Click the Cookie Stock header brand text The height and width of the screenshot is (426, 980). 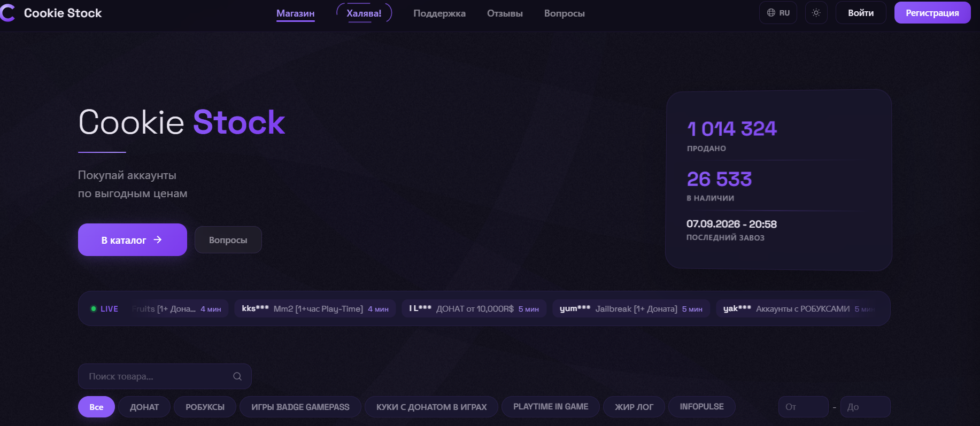[x=63, y=13]
